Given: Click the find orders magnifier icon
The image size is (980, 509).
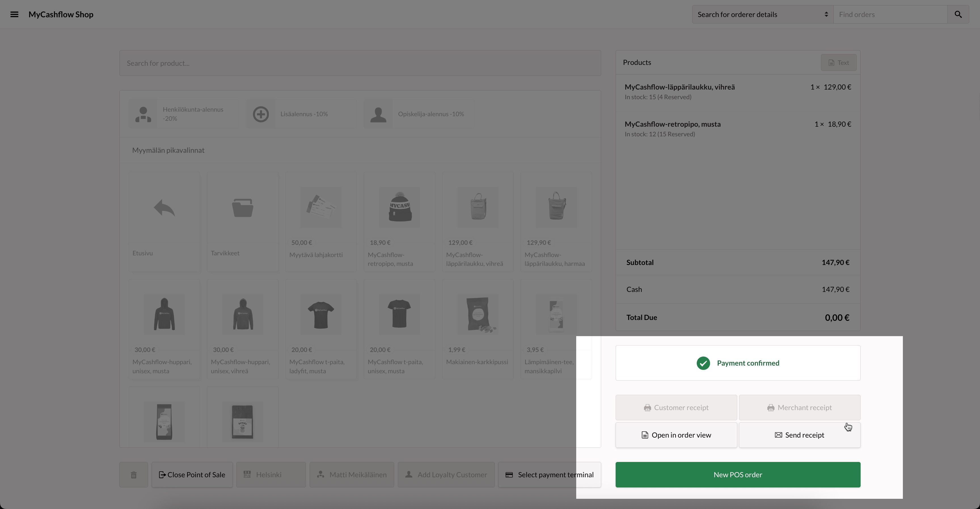Looking at the screenshot, I should click(x=958, y=14).
